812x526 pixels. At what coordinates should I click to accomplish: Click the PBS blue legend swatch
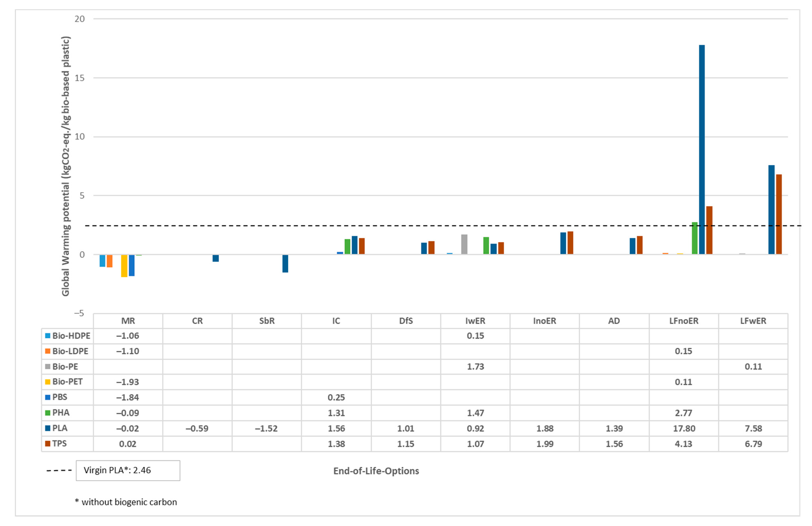tap(48, 397)
